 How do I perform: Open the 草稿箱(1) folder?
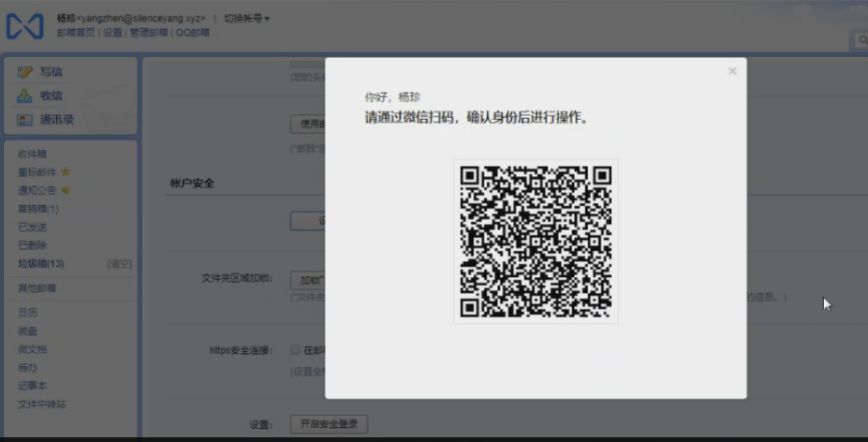[x=37, y=209]
